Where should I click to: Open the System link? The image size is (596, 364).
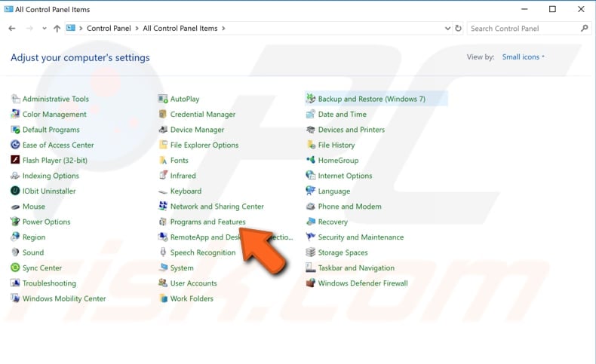click(x=182, y=268)
